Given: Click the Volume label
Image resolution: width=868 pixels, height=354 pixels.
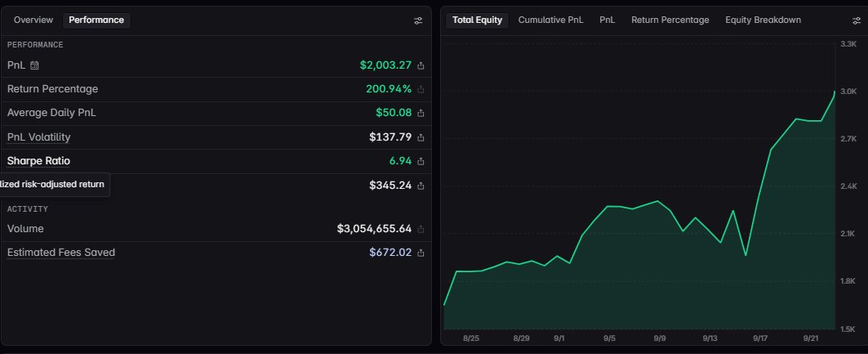Looking at the screenshot, I should tap(25, 228).
